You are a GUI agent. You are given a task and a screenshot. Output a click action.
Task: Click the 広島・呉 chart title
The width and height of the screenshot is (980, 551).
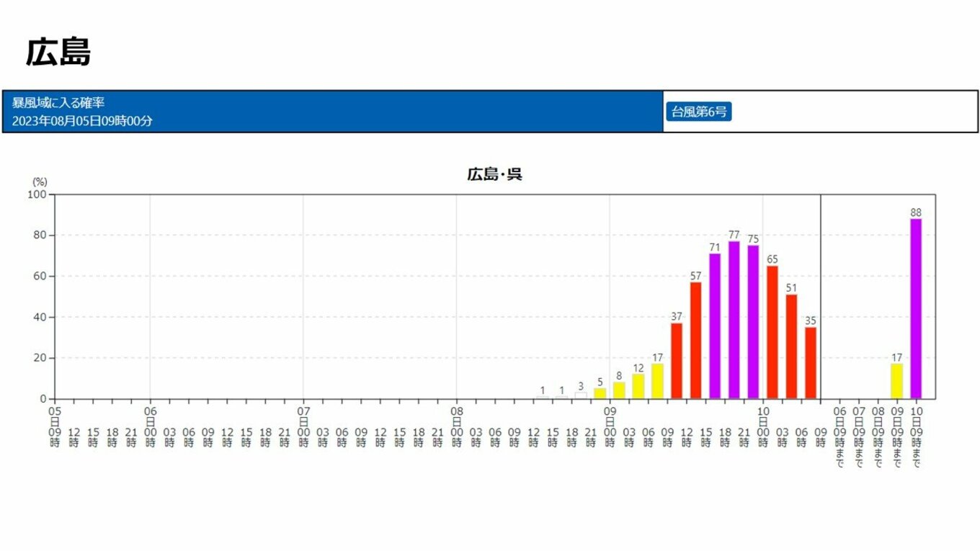coord(494,174)
